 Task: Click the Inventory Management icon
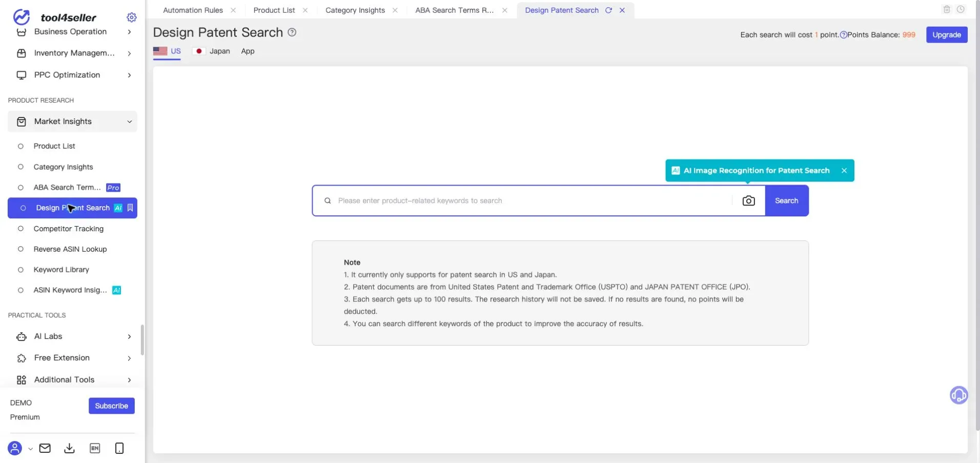[x=22, y=53]
